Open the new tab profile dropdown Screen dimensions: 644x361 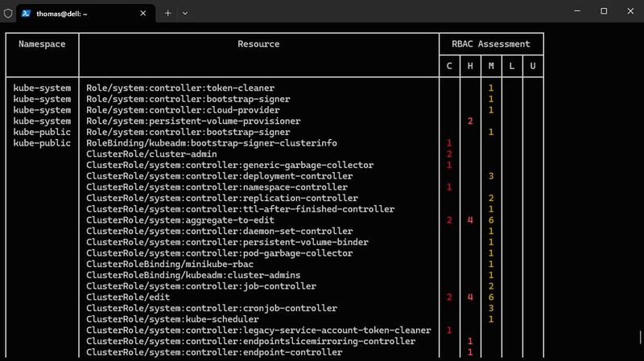click(x=185, y=14)
